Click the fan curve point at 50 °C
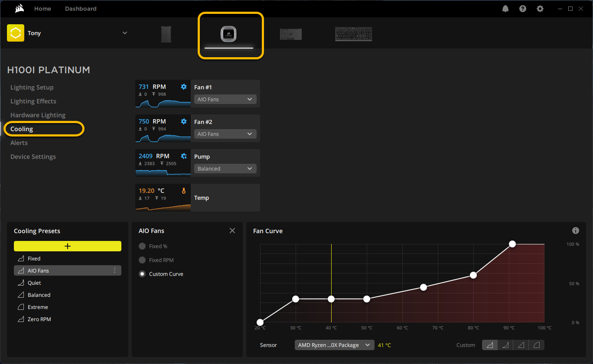The width and height of the screenshot is (593, 364). click(367, 299)
